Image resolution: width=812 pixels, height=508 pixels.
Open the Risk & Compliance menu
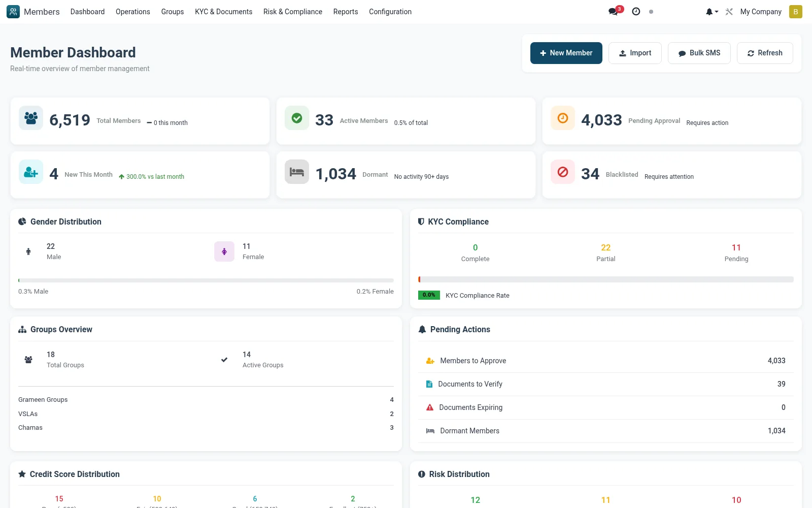(293, 11)
